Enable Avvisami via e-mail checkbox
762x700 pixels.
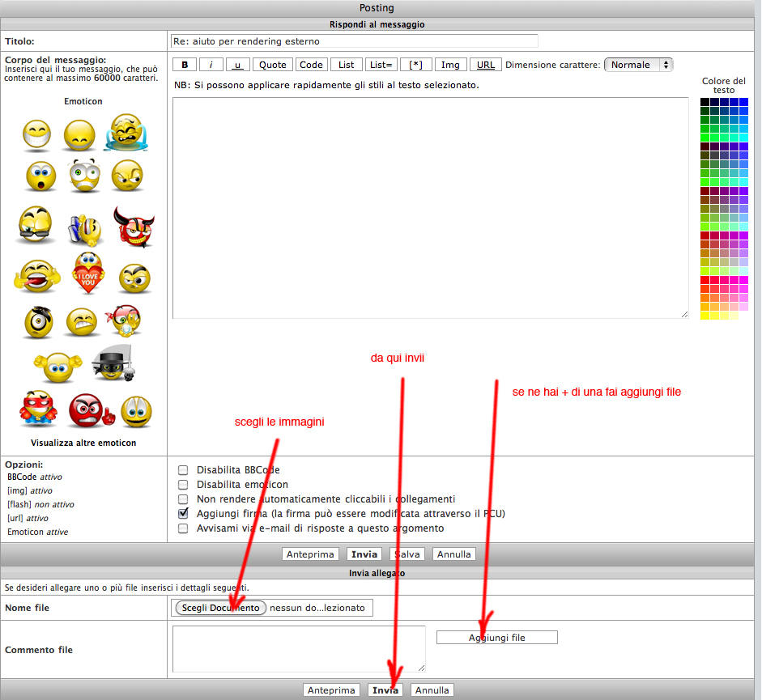pyautogui.click(x=183, y=528)
